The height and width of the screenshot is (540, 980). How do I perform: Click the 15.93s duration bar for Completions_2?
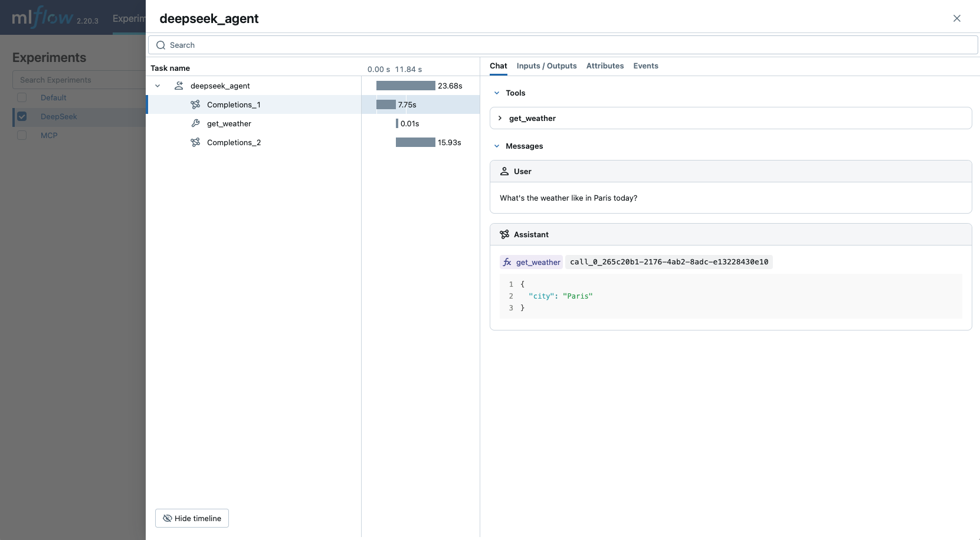(x=415, y=142)
